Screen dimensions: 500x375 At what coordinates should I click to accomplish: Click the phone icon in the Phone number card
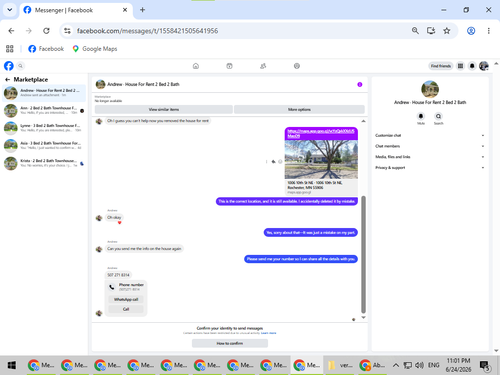pos(112,287)
